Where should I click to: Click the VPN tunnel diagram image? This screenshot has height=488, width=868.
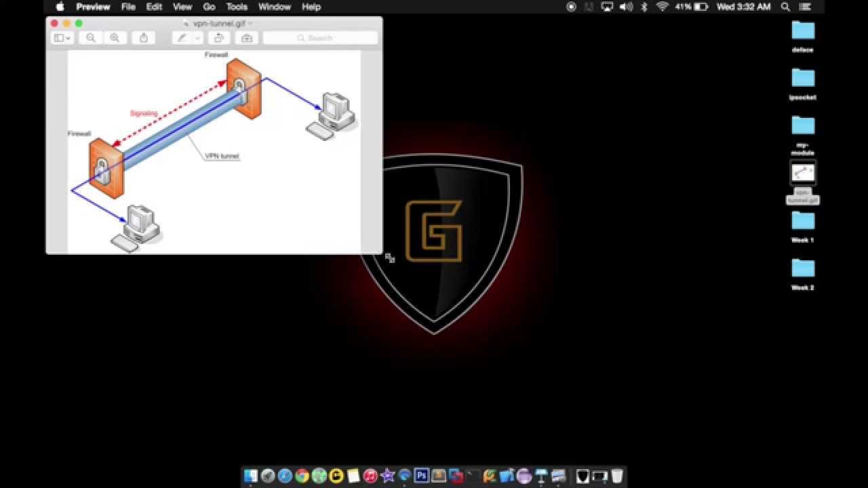(x=214, y=152)
